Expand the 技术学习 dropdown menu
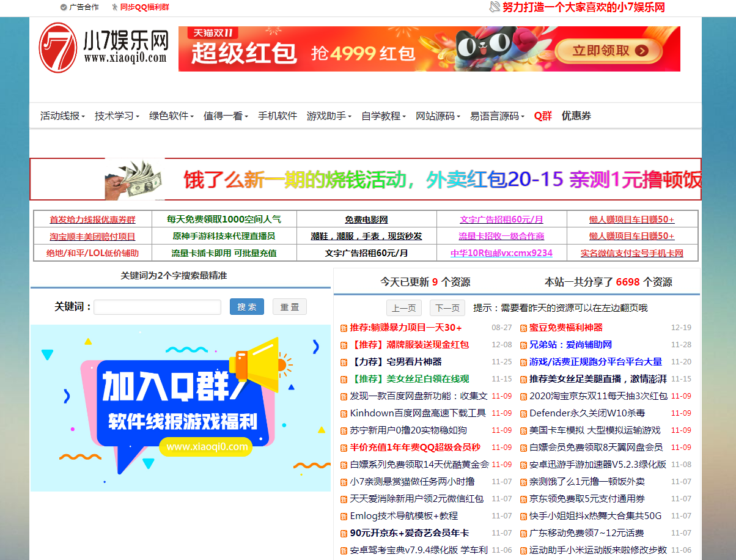Image resolution: width=736 pixels, height=560 pixels. pos(117,116)
